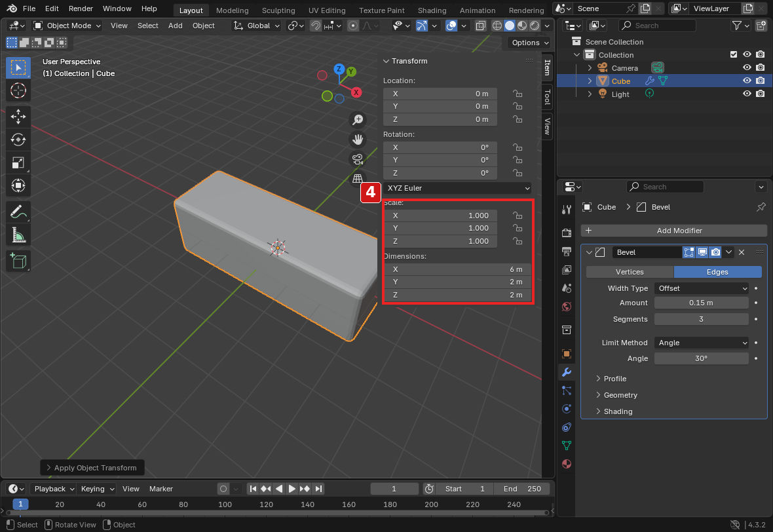Hide the Camera in the outliner viewport

(747, 67)
